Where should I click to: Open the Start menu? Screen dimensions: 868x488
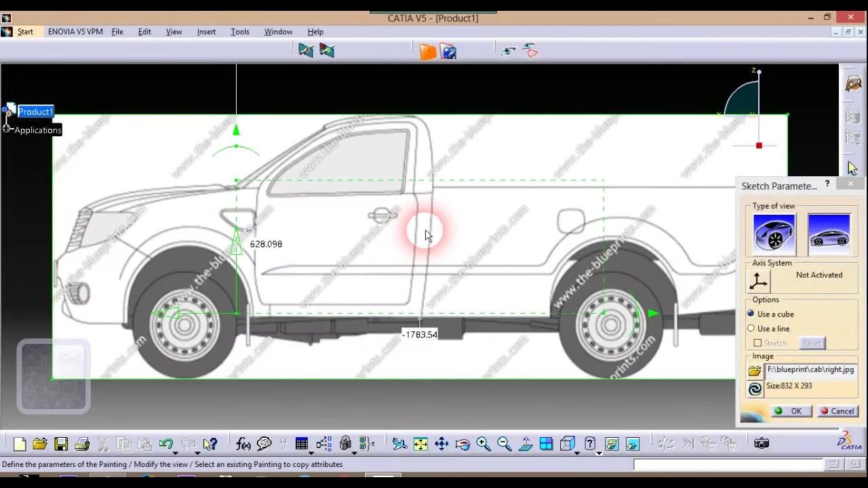(x=25, y=32)
